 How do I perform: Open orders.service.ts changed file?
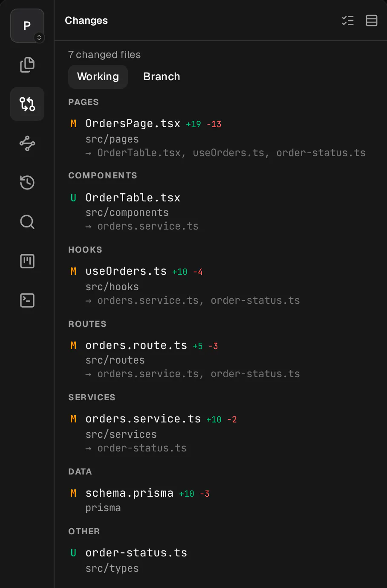tap(143, 419)
